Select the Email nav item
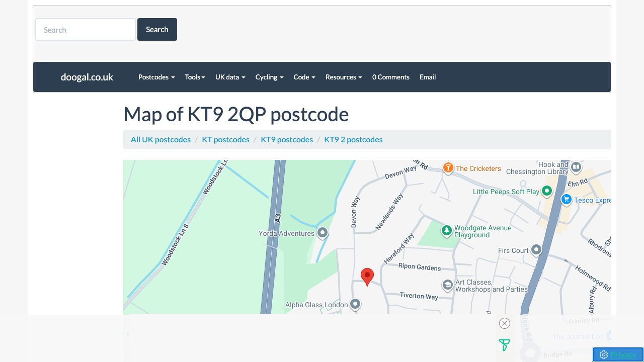This screenshot has width=644, height=362. click(x=428, y=77)
